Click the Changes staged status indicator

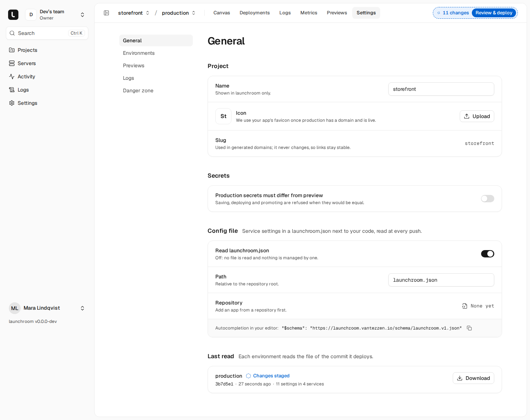pos(268,376)
